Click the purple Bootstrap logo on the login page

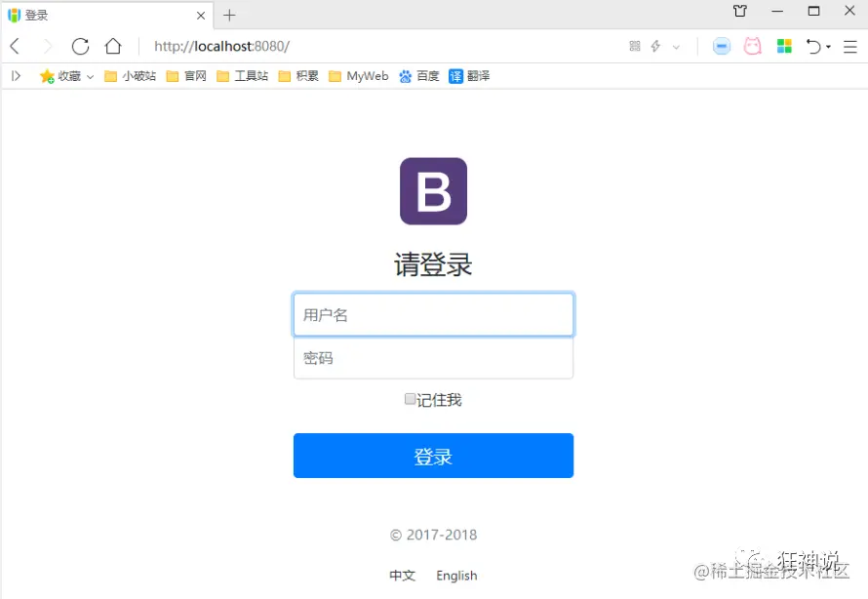(x=433, y=191)
